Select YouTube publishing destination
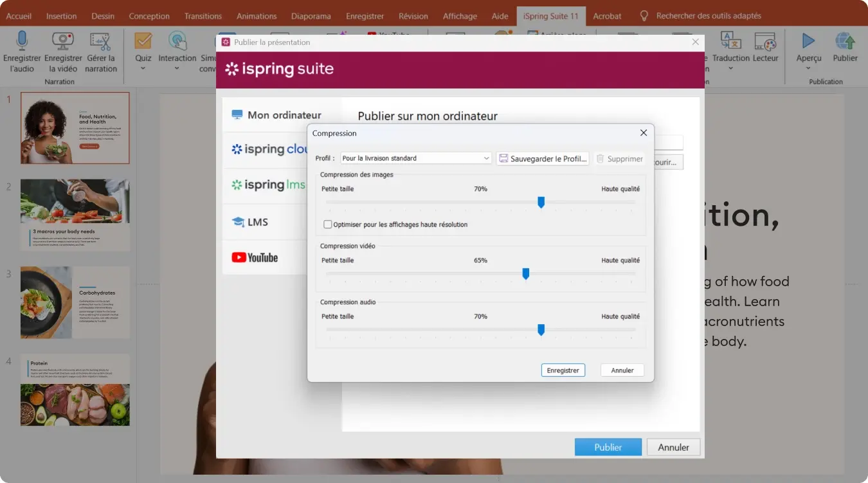Screen dimensions: 868x483 255,257
